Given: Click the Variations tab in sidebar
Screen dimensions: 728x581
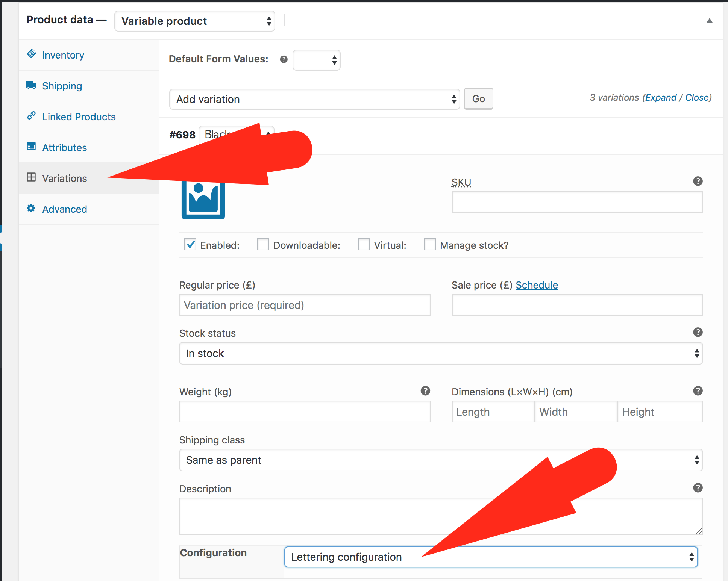Looking at the screenshot, I should 63,178.
